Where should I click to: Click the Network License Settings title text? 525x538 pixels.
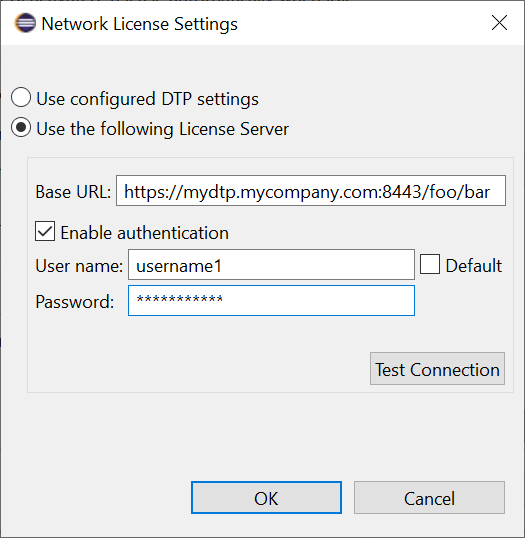coord(139,24)
